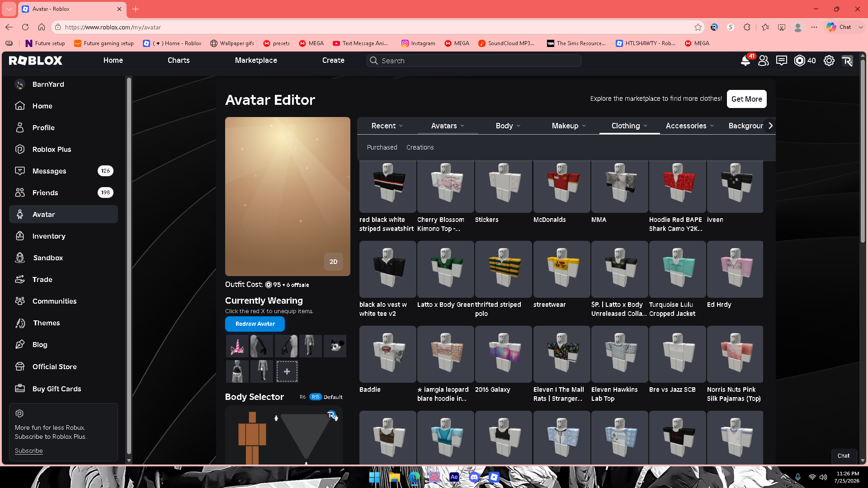Show more categories with right chevron arrow

tap(771, 126)
